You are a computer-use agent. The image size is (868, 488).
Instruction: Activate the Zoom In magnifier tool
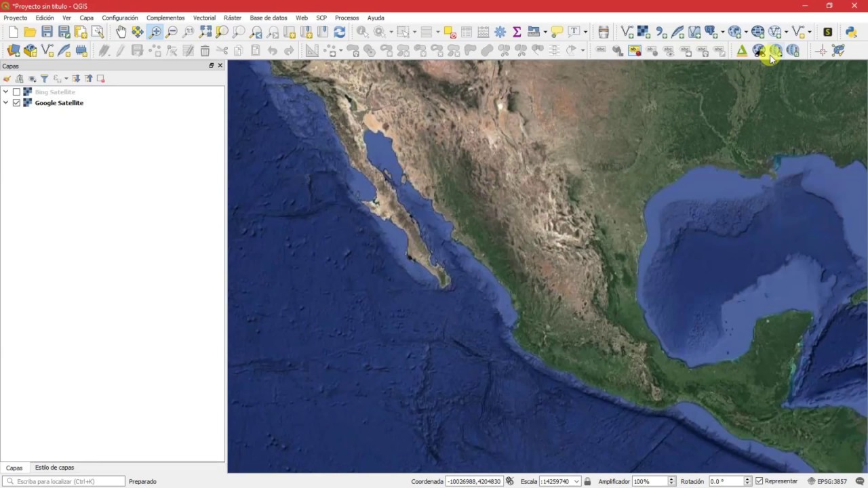tap(155, 32)
